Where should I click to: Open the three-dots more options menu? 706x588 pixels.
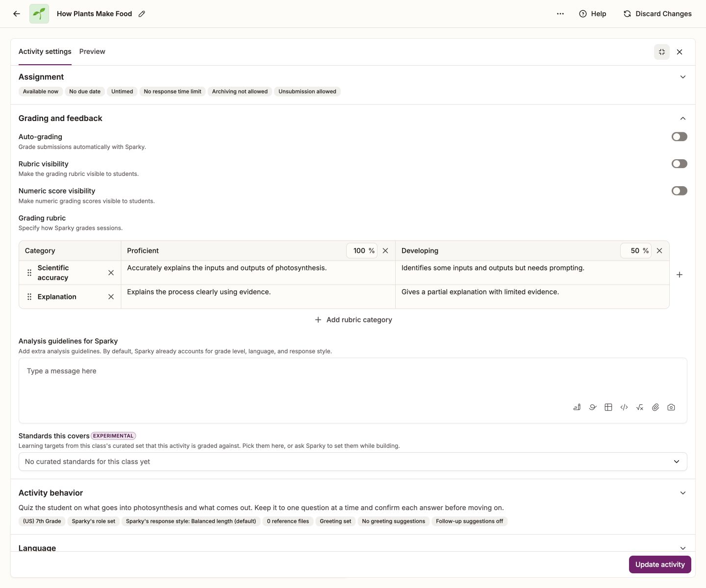click(560, 14)
